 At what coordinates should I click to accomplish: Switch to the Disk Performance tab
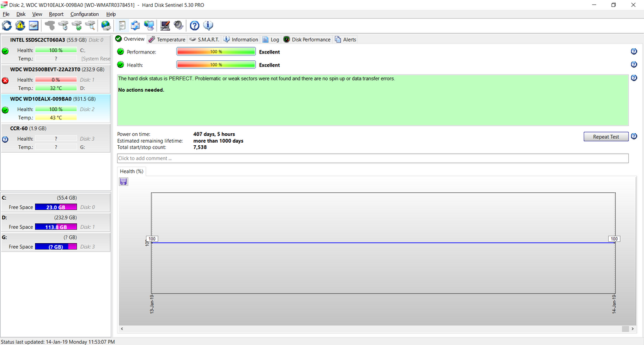click(x=307, y=40)
